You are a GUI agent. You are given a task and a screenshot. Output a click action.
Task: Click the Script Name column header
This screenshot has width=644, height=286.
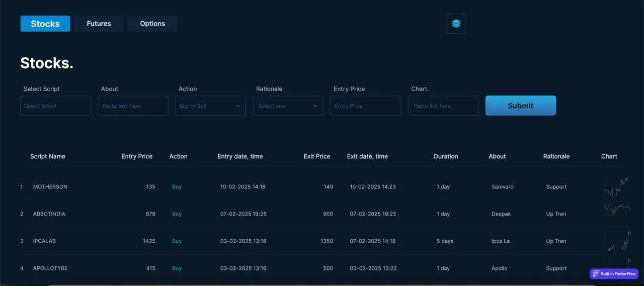coord(48,157)
